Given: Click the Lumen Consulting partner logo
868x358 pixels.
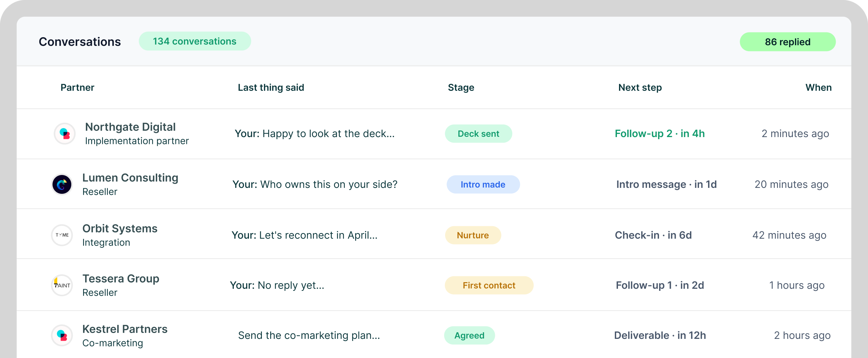Looking at the screenshot, I should coord(62,184).
